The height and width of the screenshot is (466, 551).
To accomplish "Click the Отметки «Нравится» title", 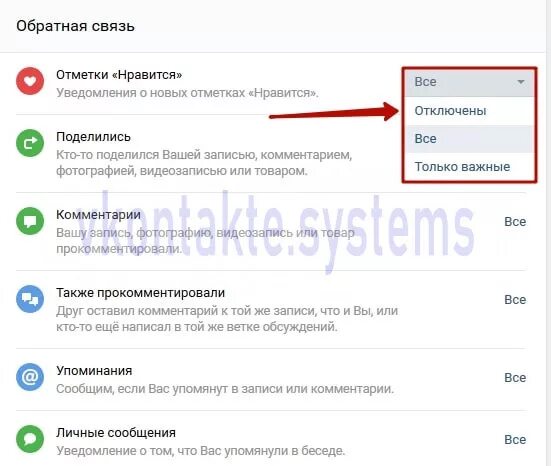I will click(x=119, y=75).
